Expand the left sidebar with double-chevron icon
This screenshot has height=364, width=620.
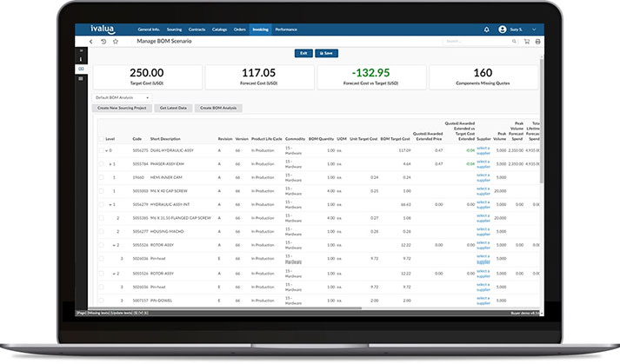tap(81, 50)
